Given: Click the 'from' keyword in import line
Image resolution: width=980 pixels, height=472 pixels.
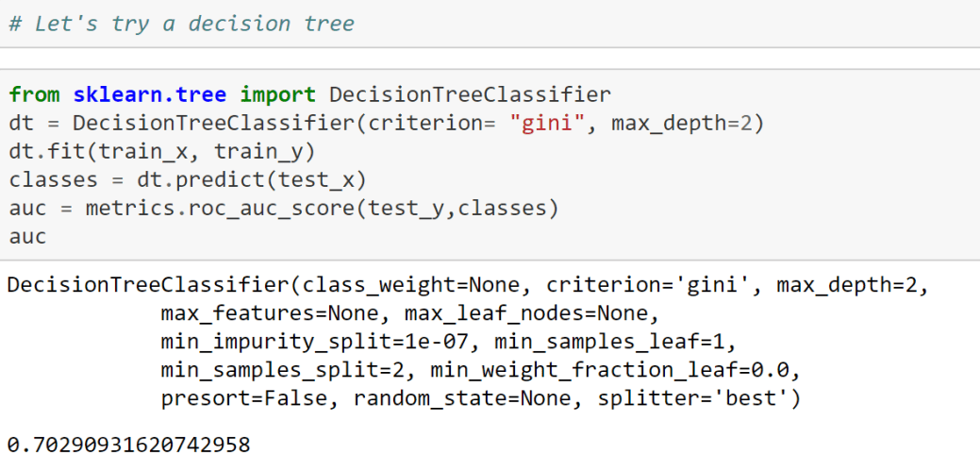Looking at the screenshot, I should 34,94.
